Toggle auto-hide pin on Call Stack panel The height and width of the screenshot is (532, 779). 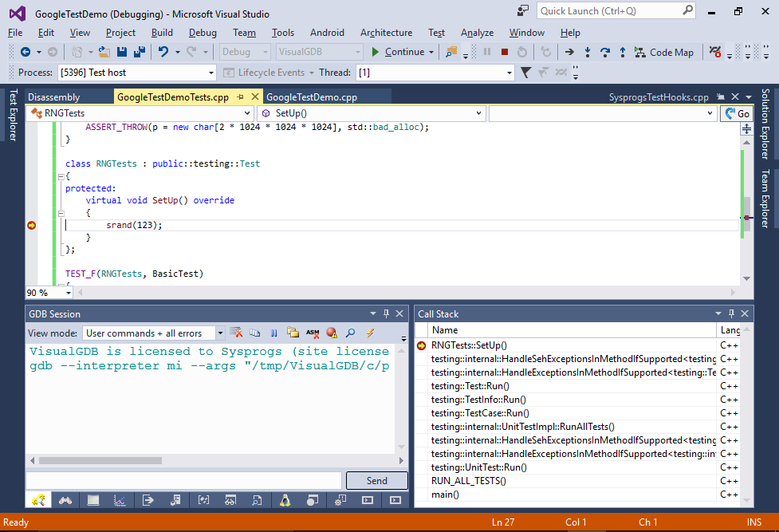click(x=731, y=313)
